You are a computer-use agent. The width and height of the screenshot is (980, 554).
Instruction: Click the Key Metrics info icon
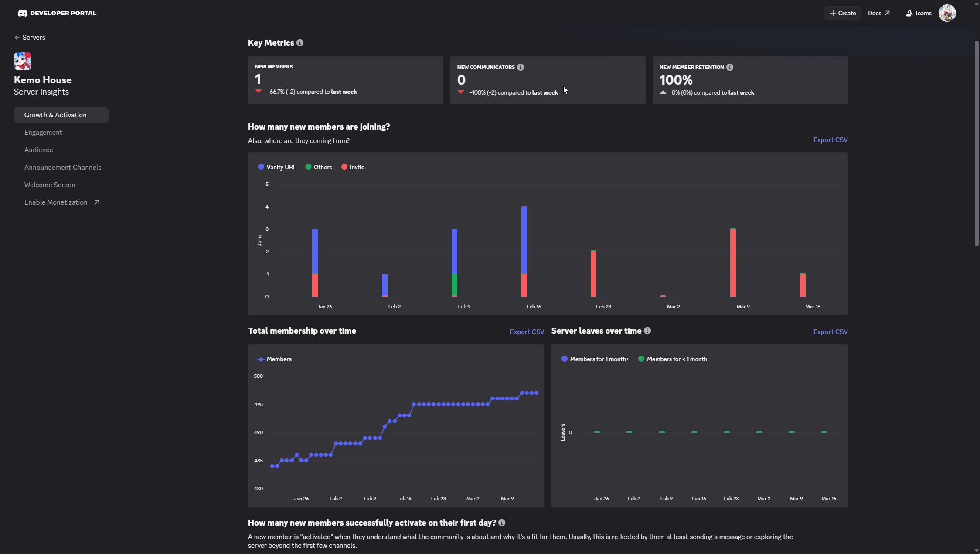pos(300,43)
